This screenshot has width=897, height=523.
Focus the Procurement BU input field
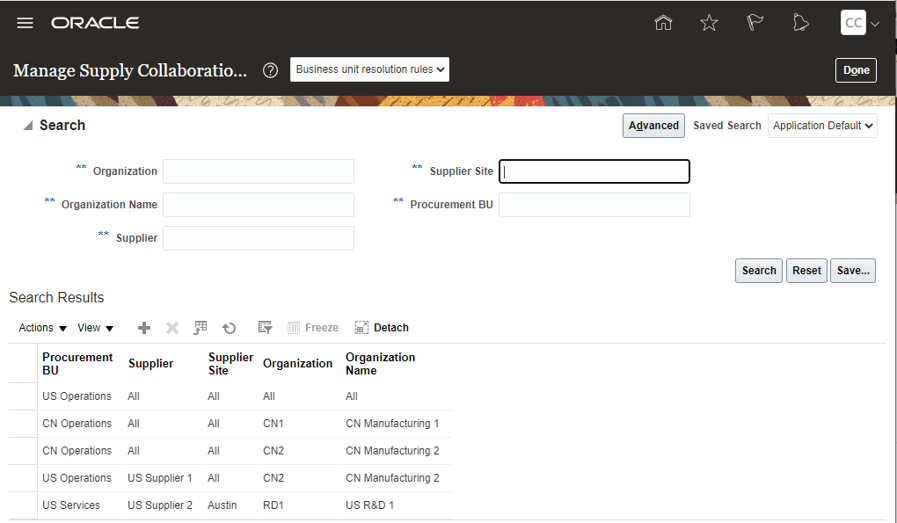(594, 205)
